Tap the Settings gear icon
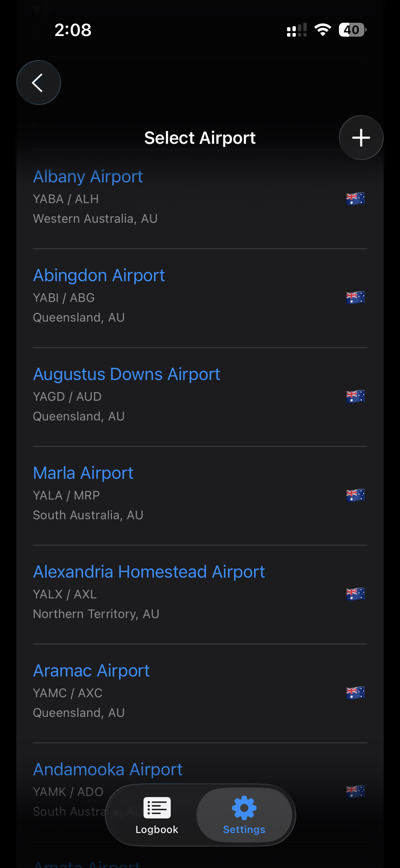Image resolution: width=400 pixels, height=868 pixels. [244, 808]
